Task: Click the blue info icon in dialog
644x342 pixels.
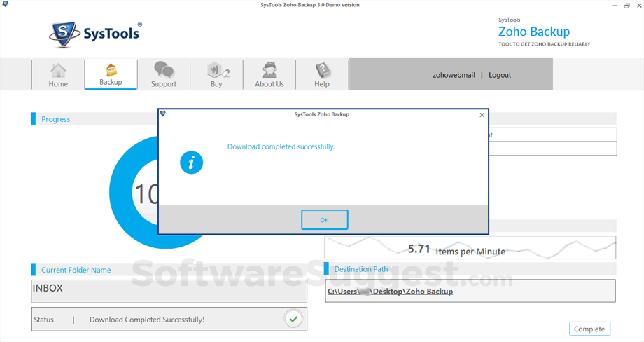Action: point(191,163)
